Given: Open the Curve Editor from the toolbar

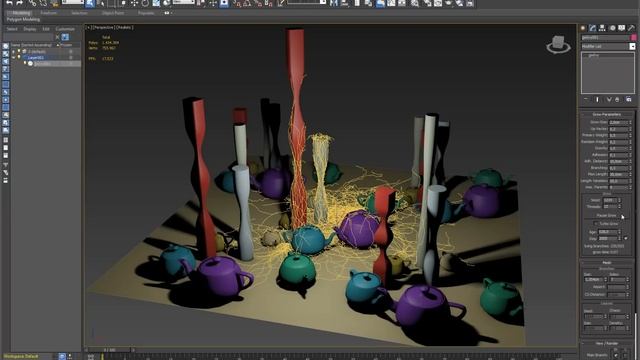Looking at the screenshot, I should pos(391,3).
